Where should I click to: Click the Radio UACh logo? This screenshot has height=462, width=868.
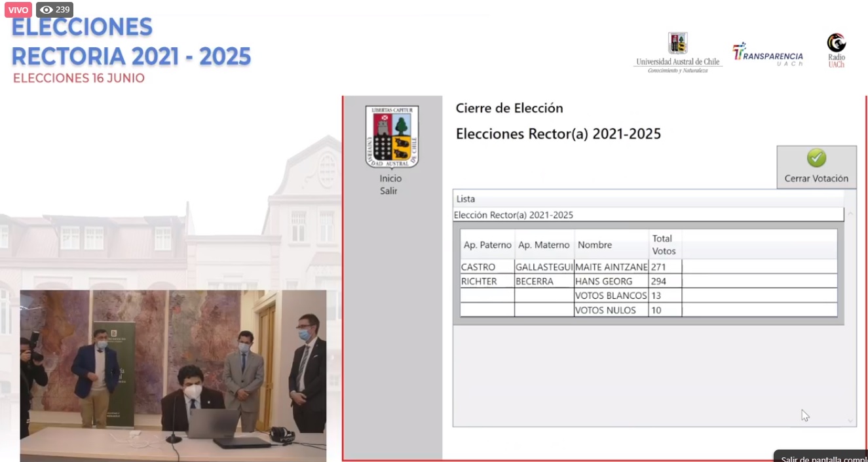point(837,50)
